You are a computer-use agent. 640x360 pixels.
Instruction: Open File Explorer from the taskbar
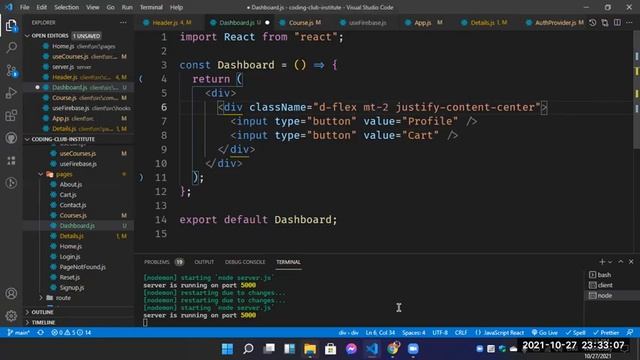click(310, 349)
